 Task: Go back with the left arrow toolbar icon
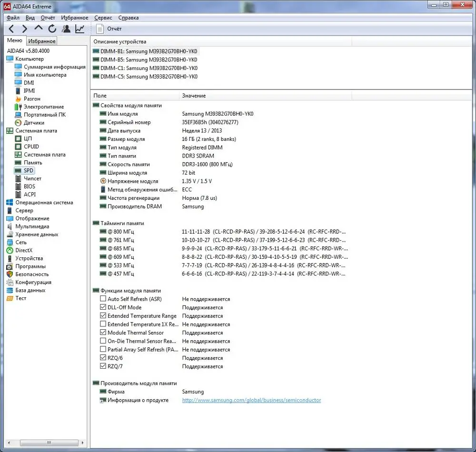[11, 29]
